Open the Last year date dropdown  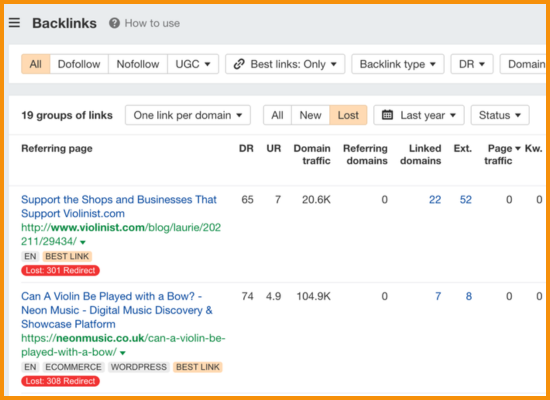419,115
